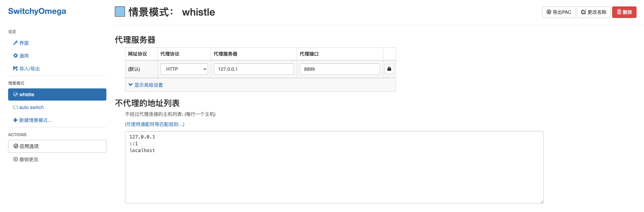
Task: Click the chevron beside 显示高级设置
Action: [x=131, y=85]
